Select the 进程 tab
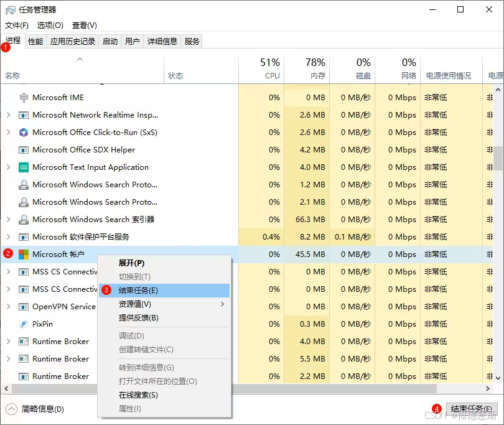The image size is (504, 425). pos(13,40)
